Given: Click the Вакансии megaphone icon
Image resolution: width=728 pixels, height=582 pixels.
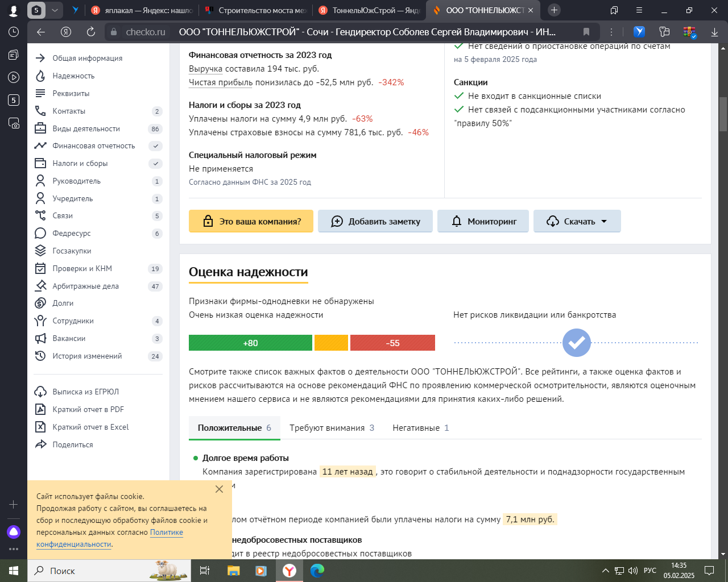Looking at the screenshot, I should click(x=40, y=338).
